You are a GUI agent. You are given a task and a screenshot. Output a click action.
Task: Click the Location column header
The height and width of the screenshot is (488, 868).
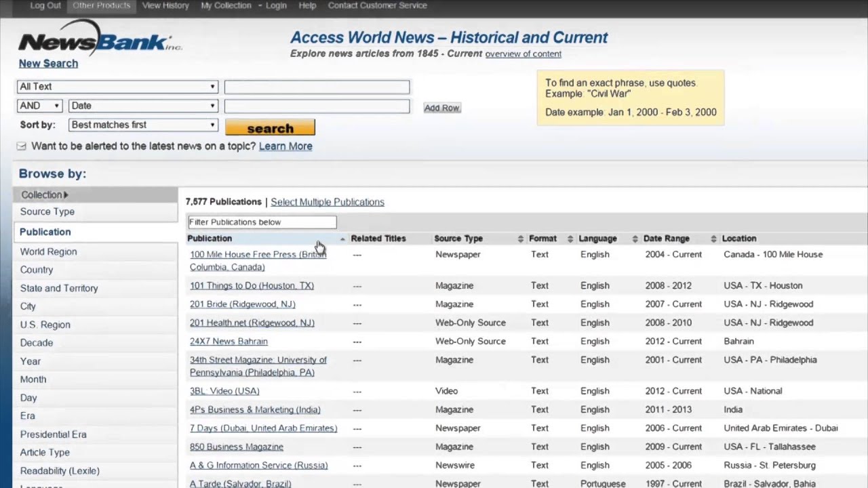tap(739, 239)
